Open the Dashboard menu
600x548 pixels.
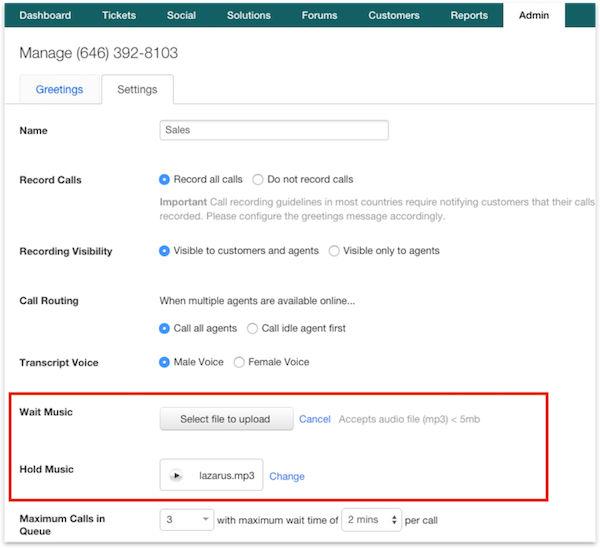[45, 15]
